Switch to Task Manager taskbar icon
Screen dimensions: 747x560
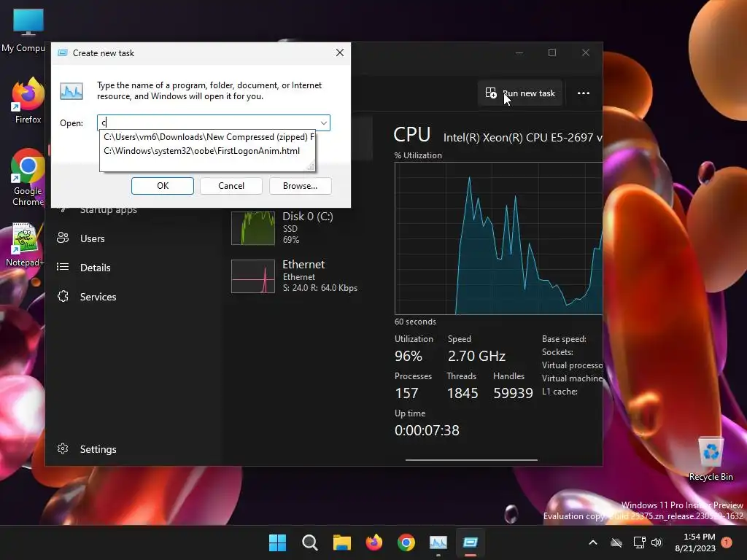coord(438,542)
